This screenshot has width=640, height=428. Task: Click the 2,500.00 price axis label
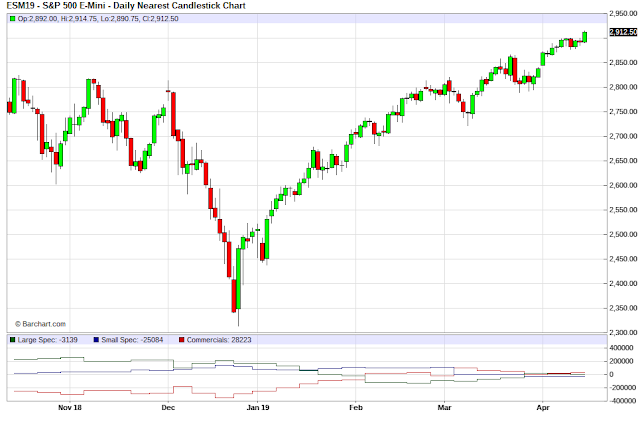tap(623, 234)
